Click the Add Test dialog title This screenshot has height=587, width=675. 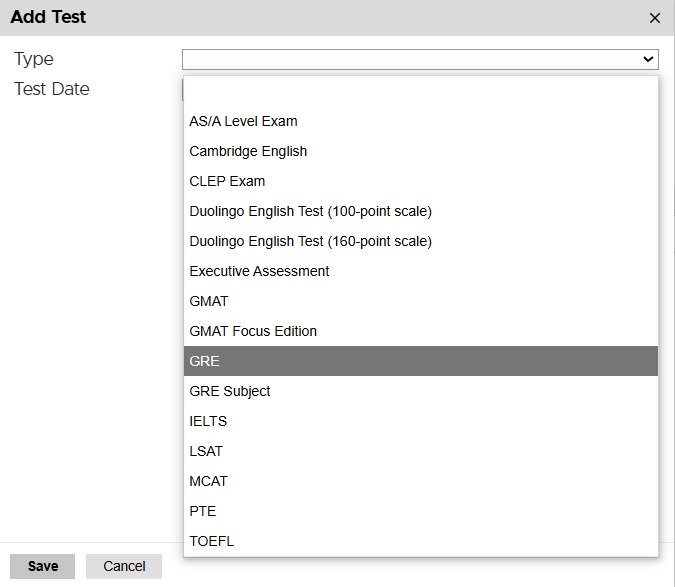coord(48,17)
